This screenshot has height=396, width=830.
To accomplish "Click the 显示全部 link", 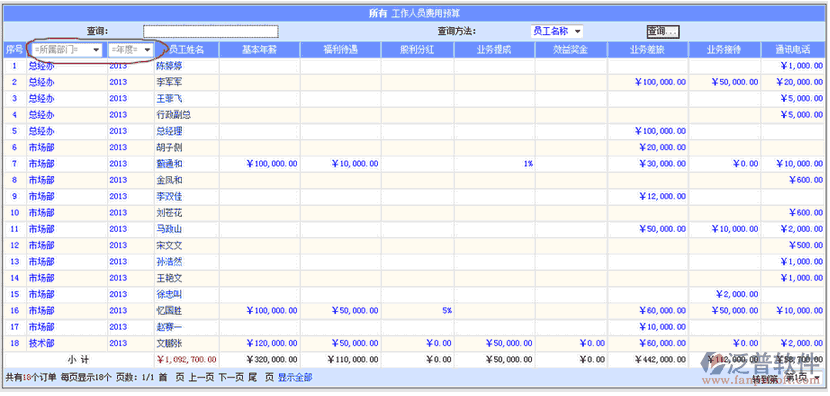I will [x=295, y=378].
